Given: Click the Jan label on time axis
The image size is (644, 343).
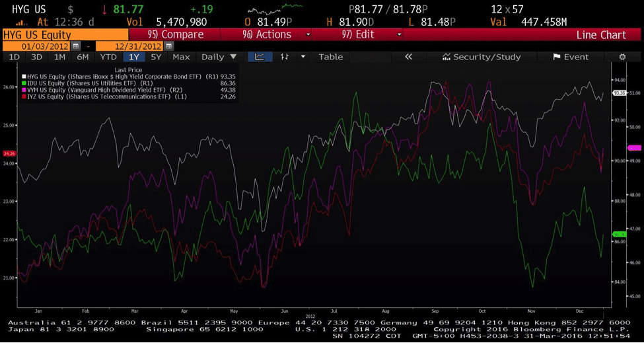Looking at the screenshot, I should 38,311.
